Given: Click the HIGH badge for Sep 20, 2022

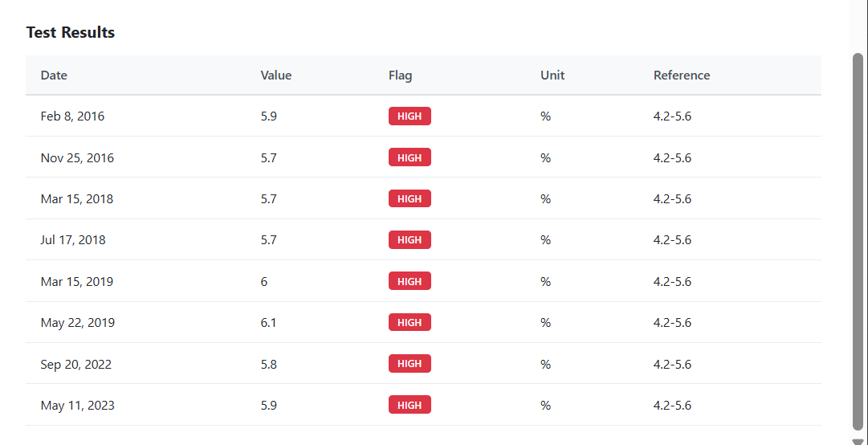Looking at the screenshot, I should pyautogui.click(x=410, y=364).
